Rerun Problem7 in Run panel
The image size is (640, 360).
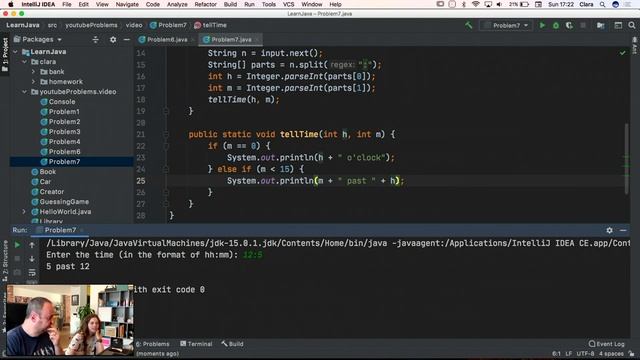coord(17,245)
